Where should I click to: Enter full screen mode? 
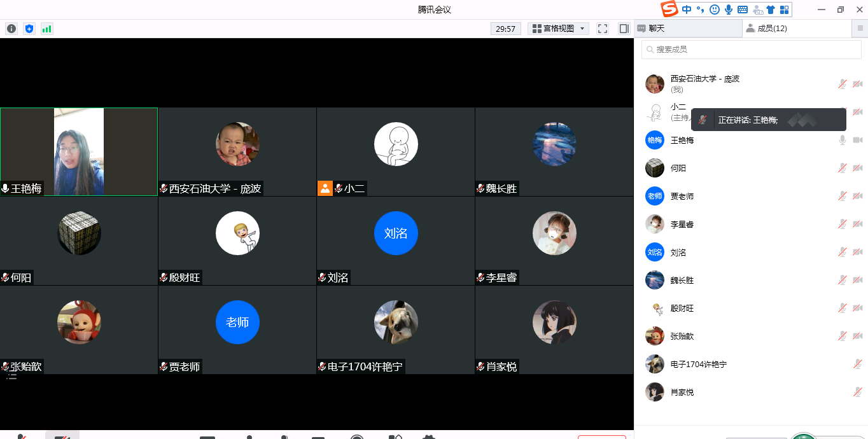click(603, 29)
